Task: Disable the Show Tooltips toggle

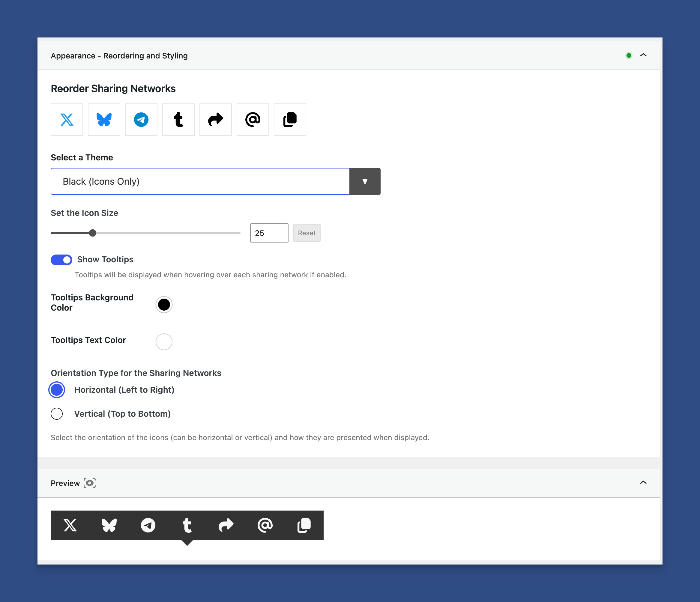Action: coord(61,260)
